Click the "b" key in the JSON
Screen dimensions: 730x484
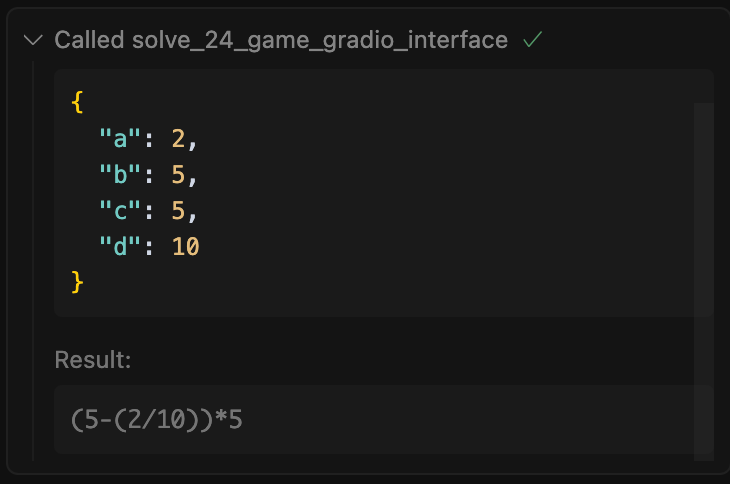click(x=120, y=174)
